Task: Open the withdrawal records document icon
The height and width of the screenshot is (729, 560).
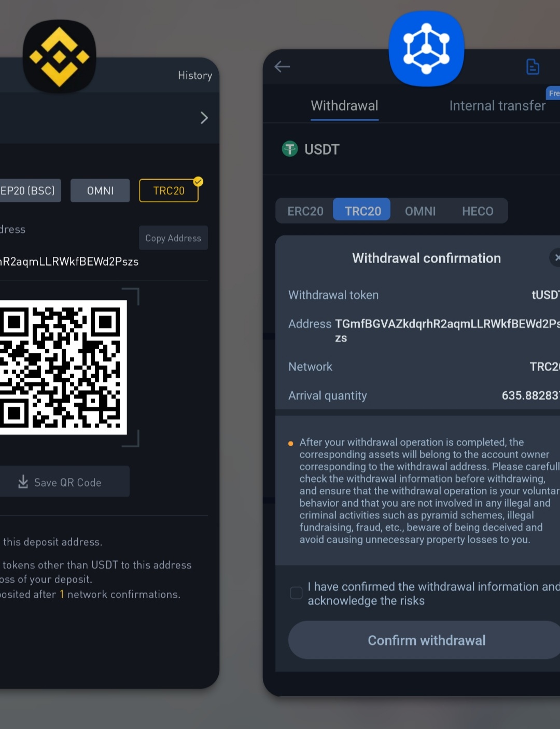Action: (533, 66)
